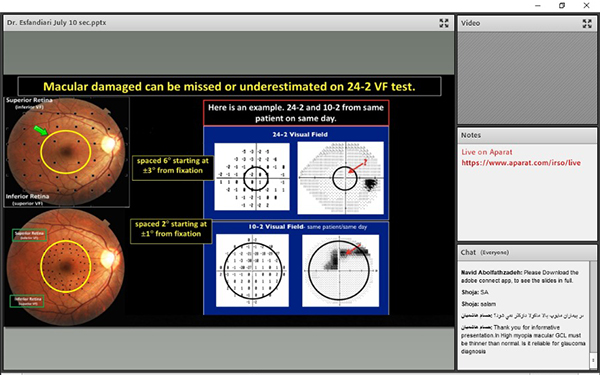The image size is (600, 375).
Task: Click the 'Video' pod title
Action: pyautogui.click(x=470, y=23)
